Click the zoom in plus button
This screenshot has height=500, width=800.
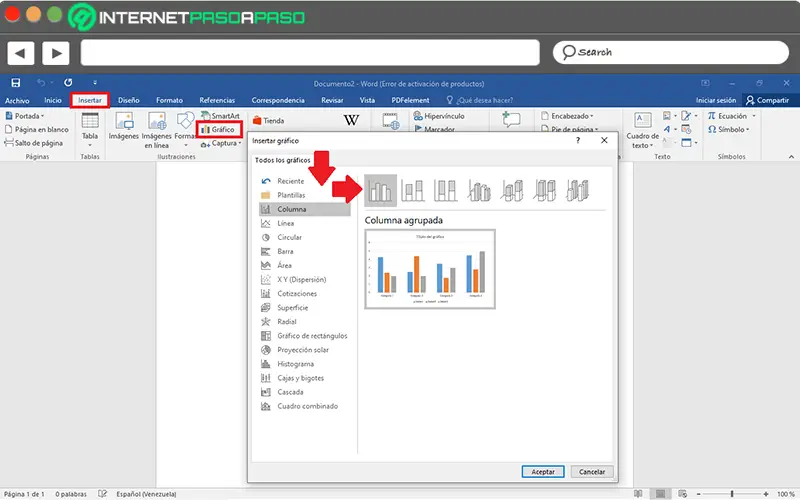coord(765,494)
